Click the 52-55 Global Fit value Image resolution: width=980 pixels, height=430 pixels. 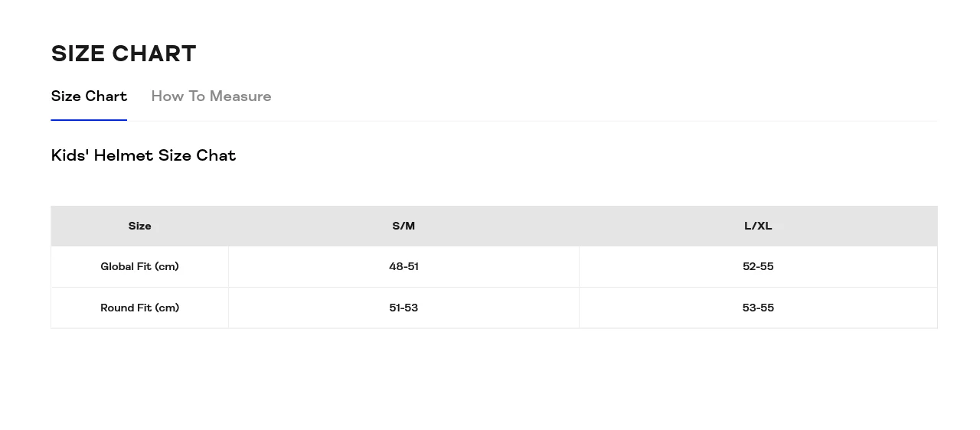coord(758,267)
